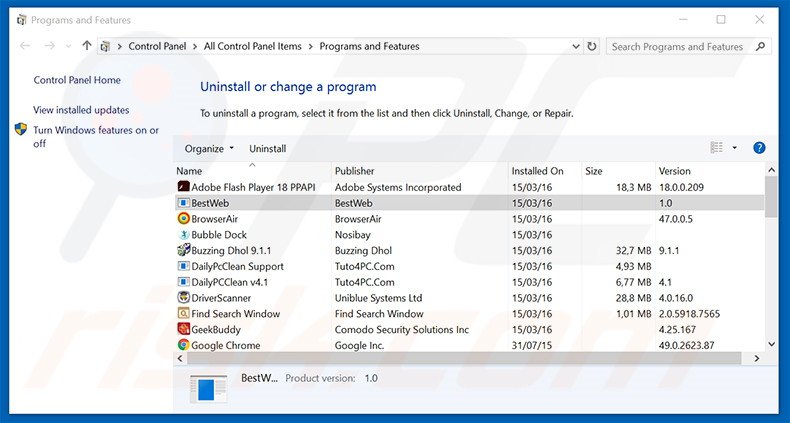Click All Control Panel Items breadcrumb
This screenshot has height=423, width=790.
pos(252,46)
